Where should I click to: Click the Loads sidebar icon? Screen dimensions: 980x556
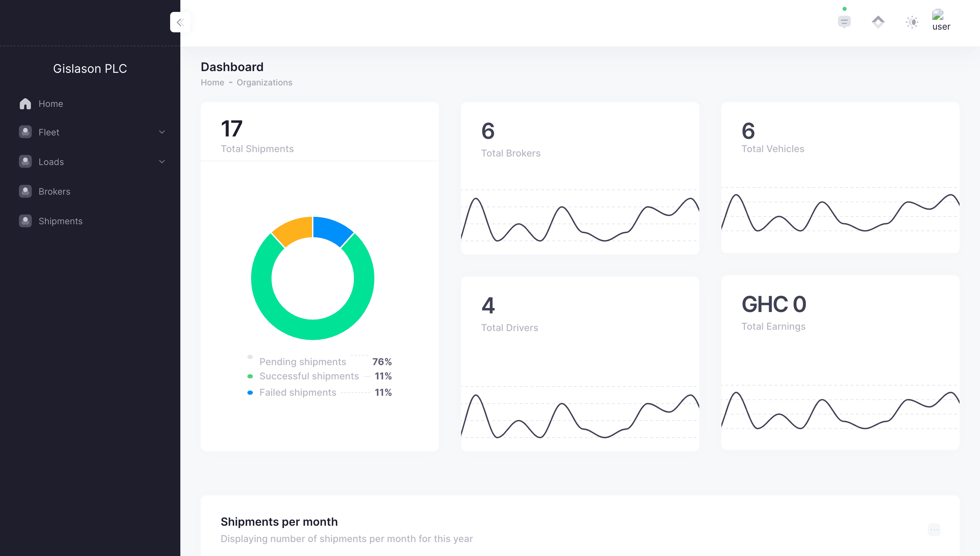[25, 161]
